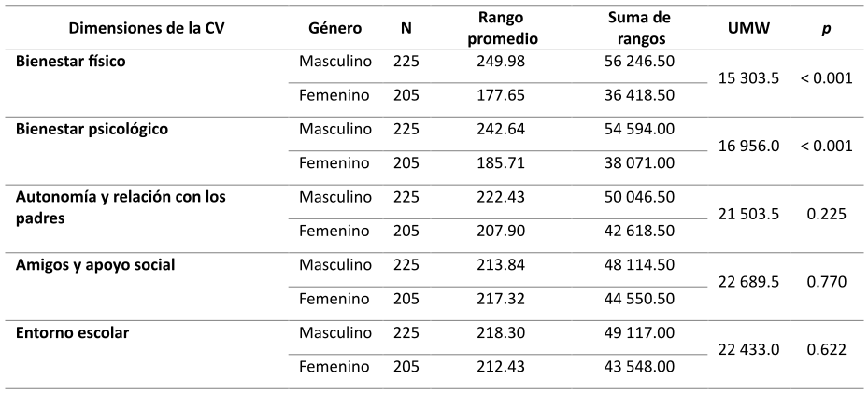Select the UMW value 15 303.5

(749, 78)
